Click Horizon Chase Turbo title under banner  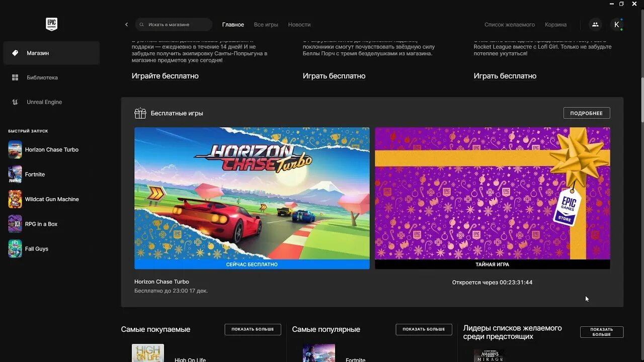point(162,282)
